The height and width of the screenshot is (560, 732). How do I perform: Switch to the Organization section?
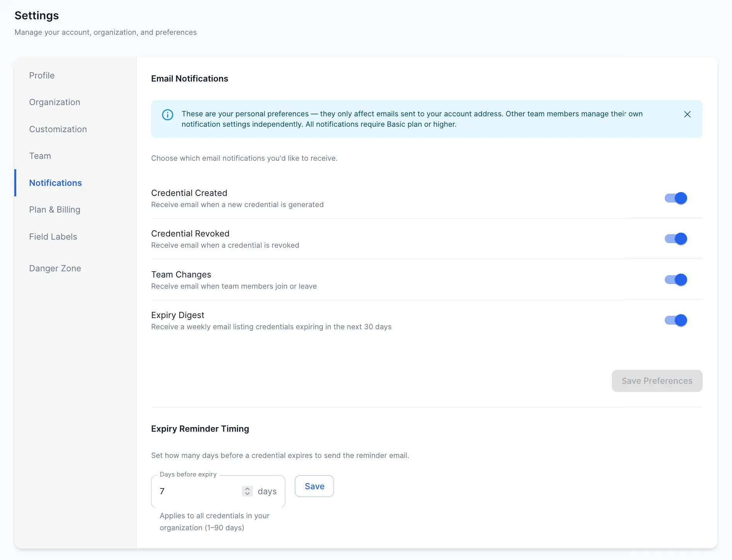[54, 102]
